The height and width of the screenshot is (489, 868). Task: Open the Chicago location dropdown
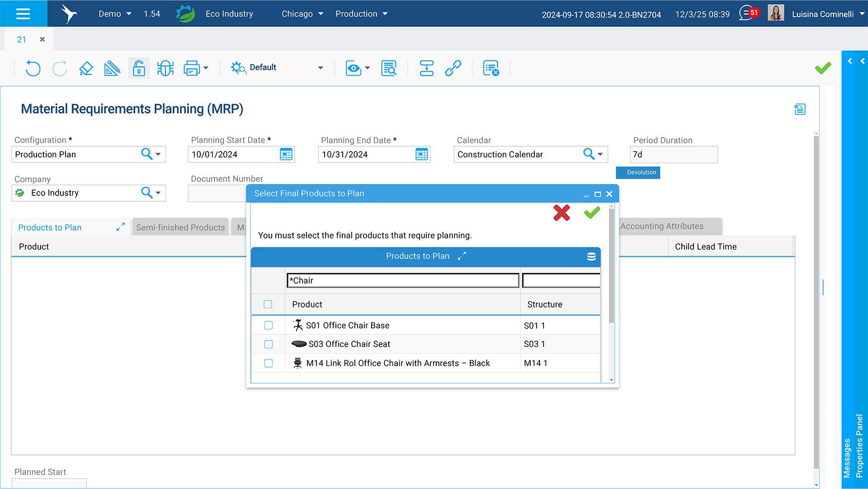(302, 14)
